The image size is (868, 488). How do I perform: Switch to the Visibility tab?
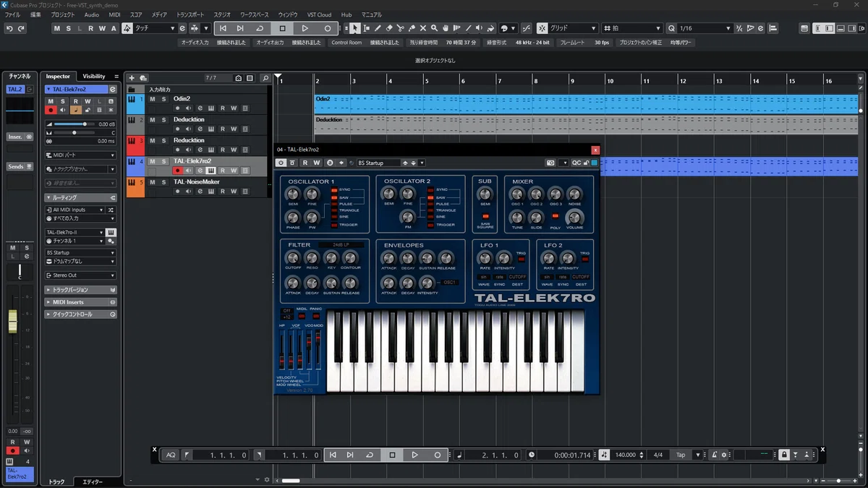pyautogui.click(x=94, y=76)
